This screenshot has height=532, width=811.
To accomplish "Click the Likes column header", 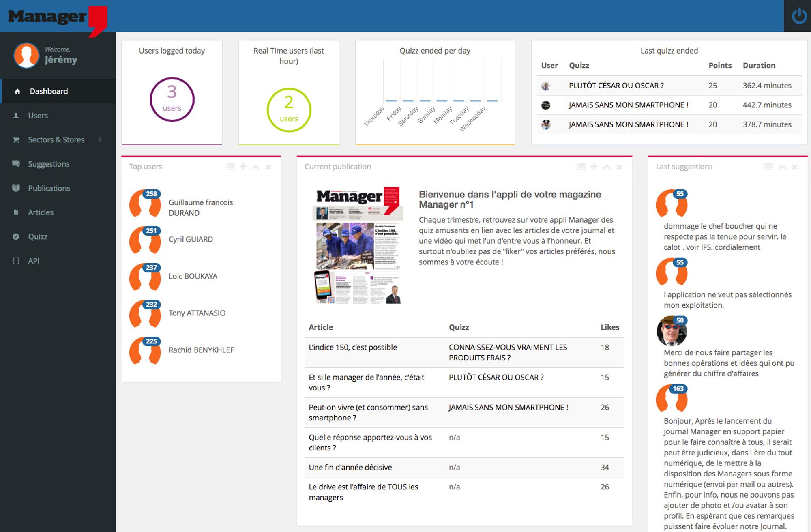I will pos(610,327).
